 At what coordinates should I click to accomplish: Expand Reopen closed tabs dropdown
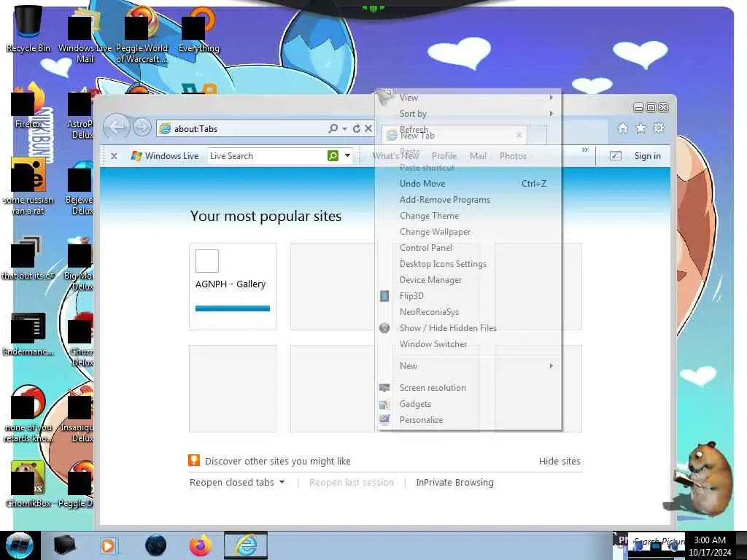tap(237, 483)
